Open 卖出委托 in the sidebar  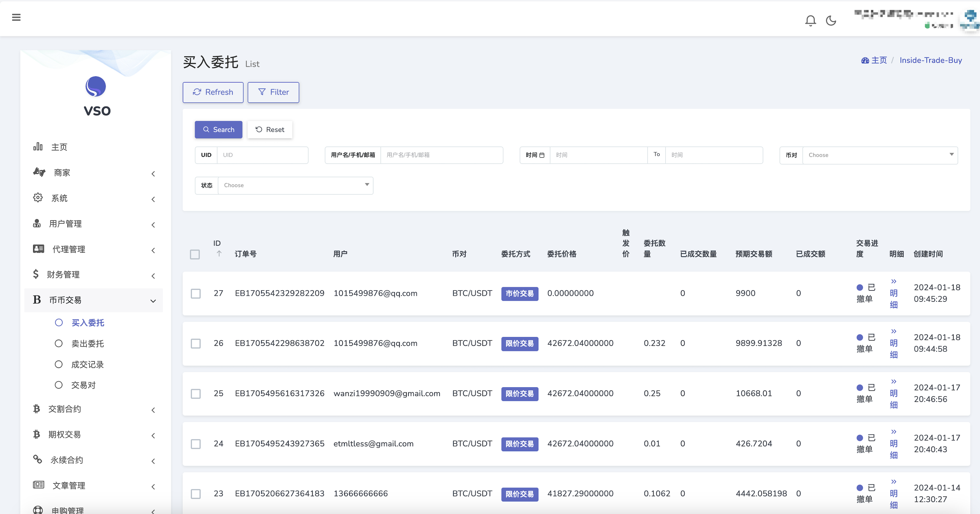pos(88,344)
